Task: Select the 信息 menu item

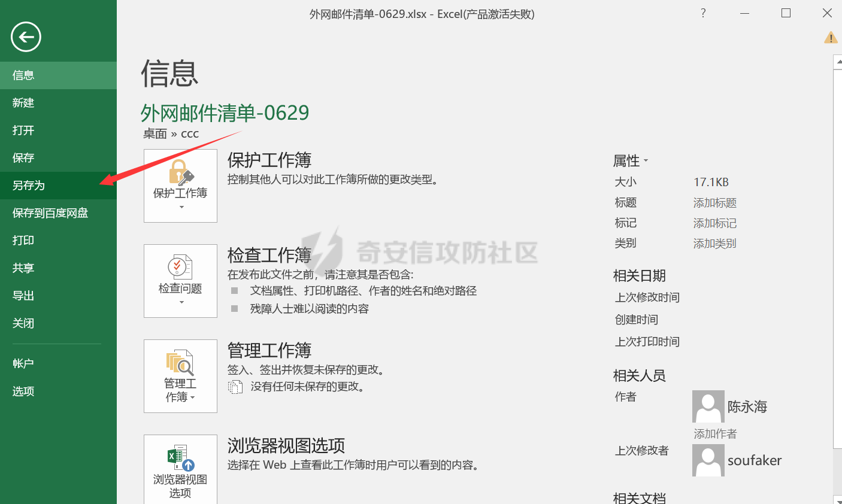Action: tap(58, 75)
